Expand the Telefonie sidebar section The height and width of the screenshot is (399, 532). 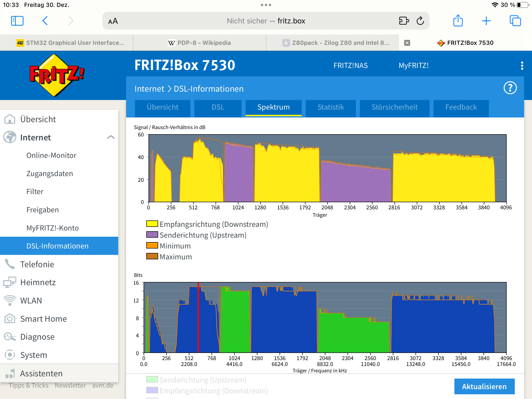click(x=37, y=264)
